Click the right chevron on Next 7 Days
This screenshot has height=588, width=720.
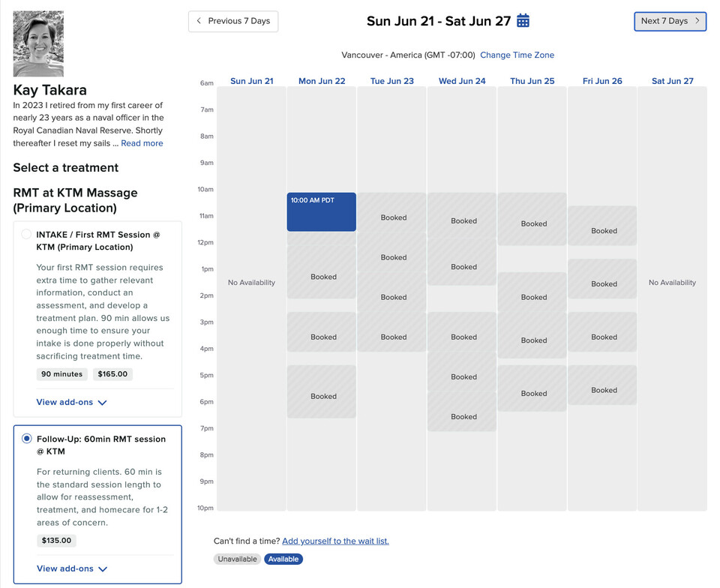tap(697, 21)
